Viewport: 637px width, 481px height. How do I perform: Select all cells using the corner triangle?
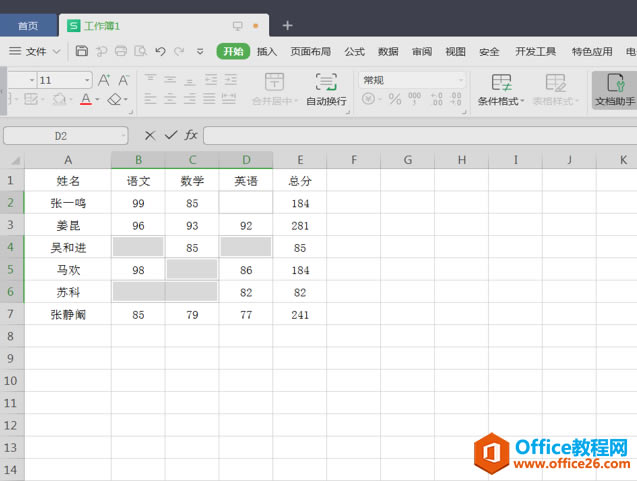15,161
